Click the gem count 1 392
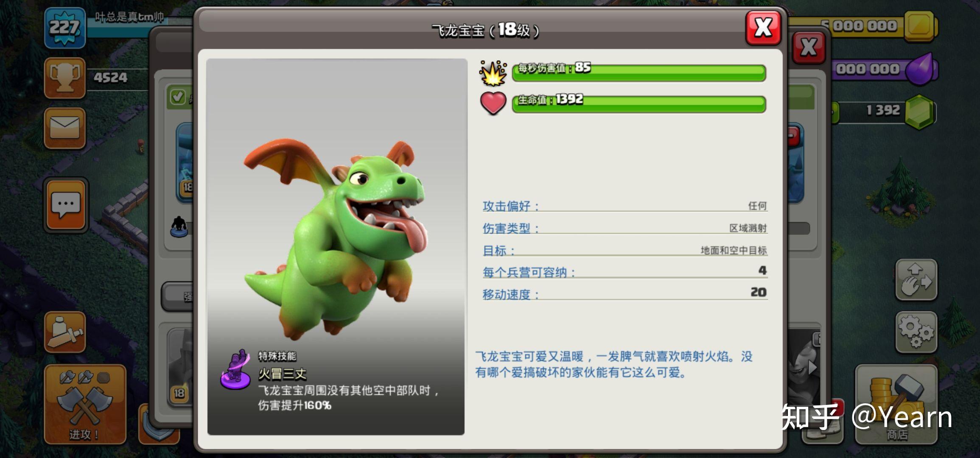Viewport: 980px width, 458px height. point(883,111)
